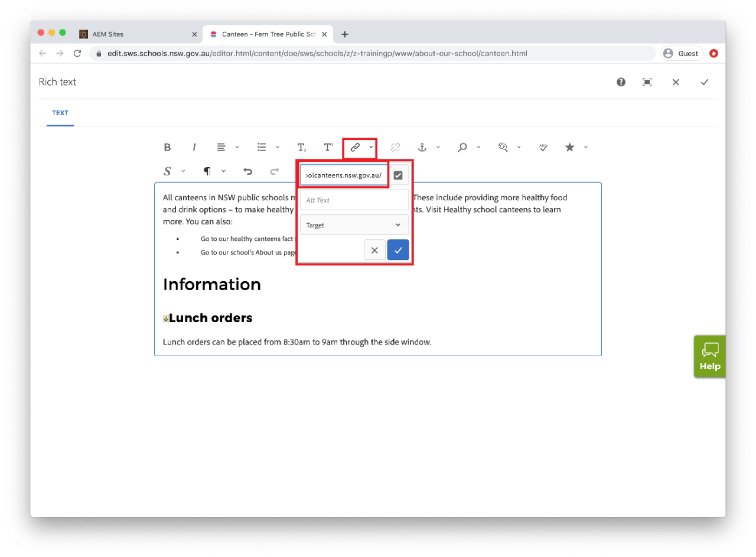The width and height of the screenshot is (756, 557).
Task: Click the Guest profile button
Action: pos(682,53)
